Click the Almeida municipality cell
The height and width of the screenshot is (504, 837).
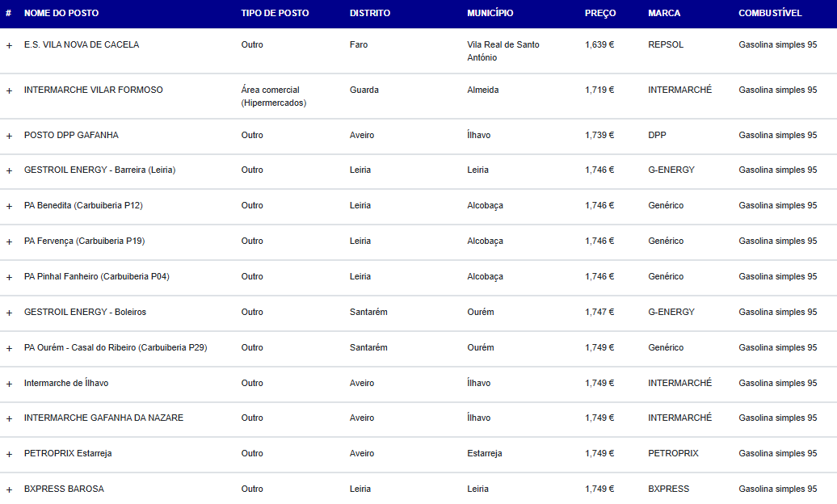(483, 90)
